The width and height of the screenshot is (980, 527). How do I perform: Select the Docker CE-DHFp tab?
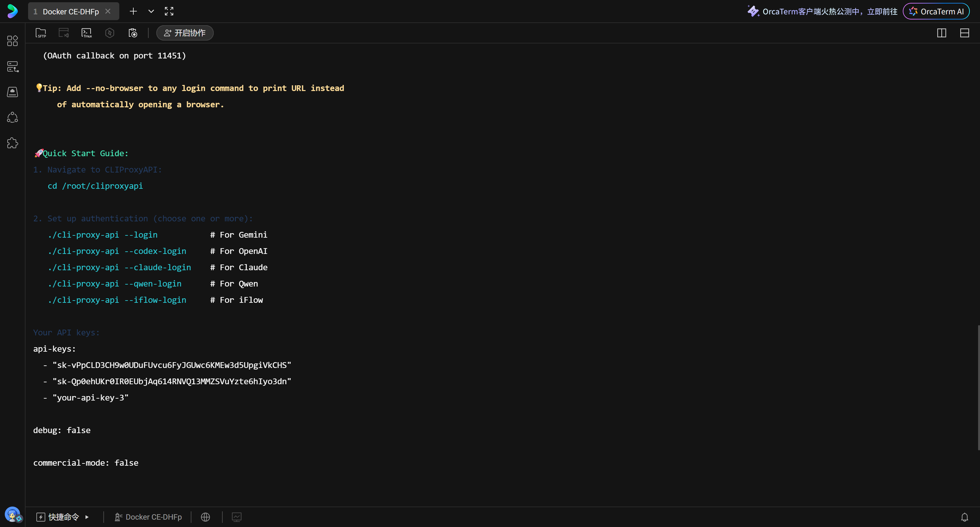(71, 11)
